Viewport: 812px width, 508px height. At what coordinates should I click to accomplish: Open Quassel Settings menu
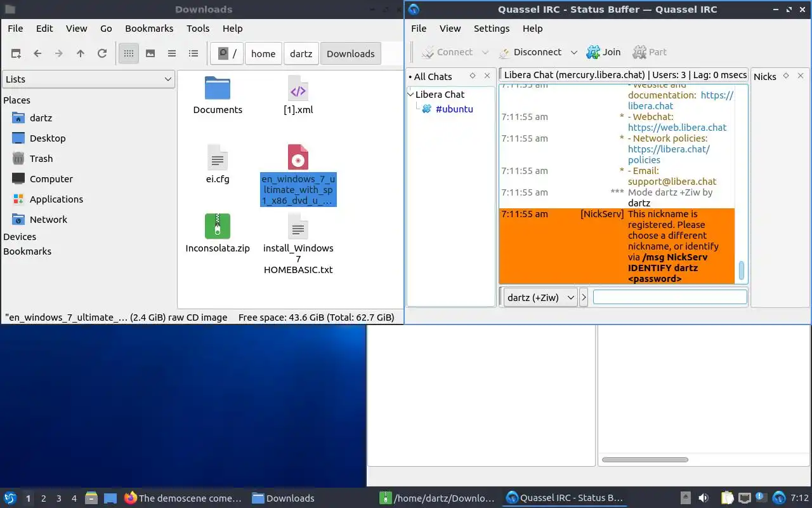(492, 29)
